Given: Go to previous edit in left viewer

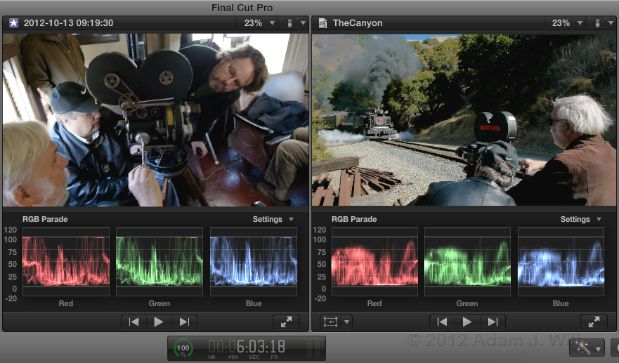Looking at the screenshot, I should (x=134, y=322).
